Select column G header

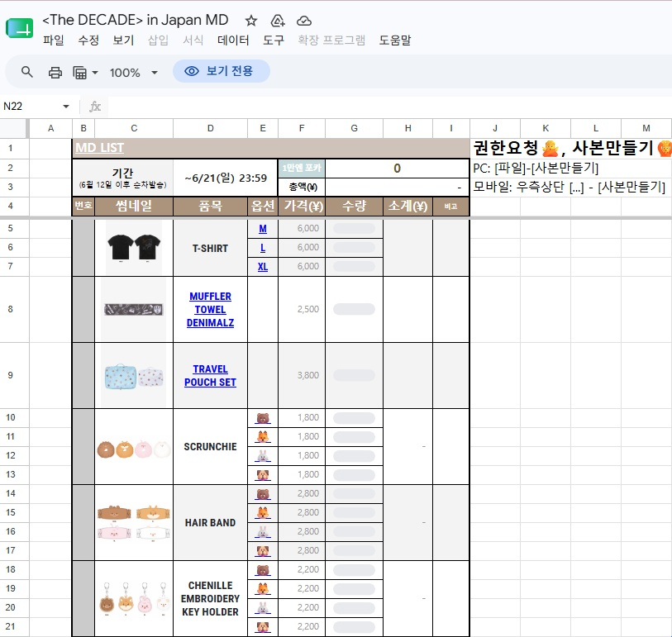354,128
